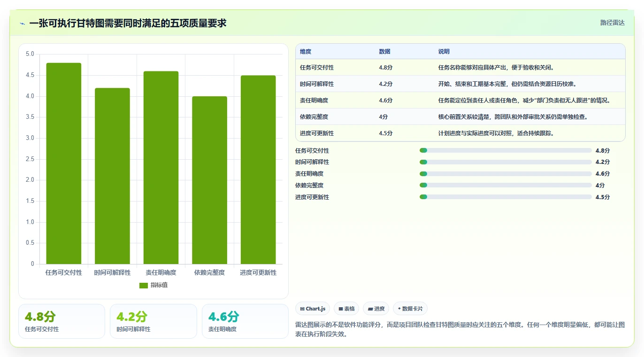Click the 进度可更新性 x-axis label under chart
Viewport: 644px width, 357px height.
[258, 272]
